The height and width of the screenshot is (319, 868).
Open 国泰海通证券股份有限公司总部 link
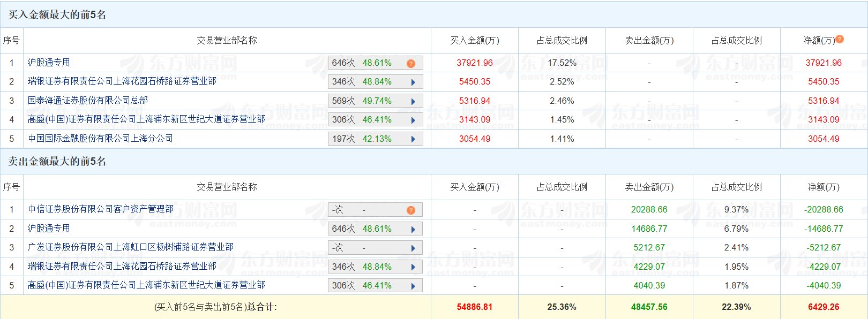click(88, 101)
